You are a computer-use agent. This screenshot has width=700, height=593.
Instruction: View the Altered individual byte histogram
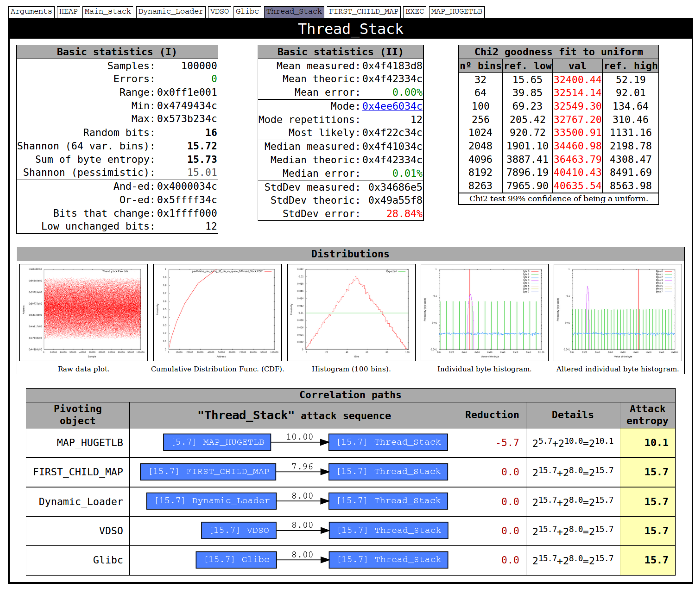point(617,313)
